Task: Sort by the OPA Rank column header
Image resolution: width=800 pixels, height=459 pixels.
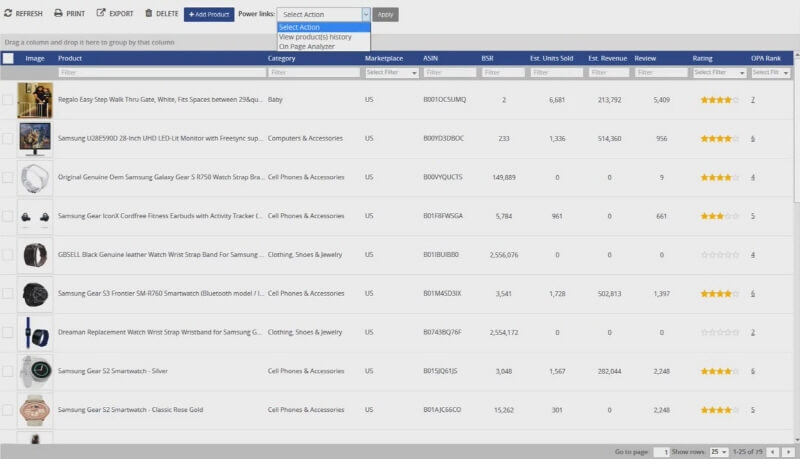Action: 766,58
